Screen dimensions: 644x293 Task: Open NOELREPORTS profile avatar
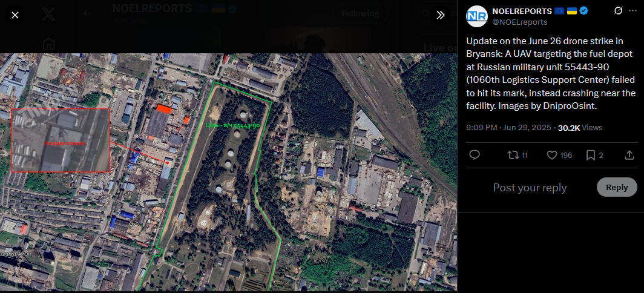pos(476,16)
